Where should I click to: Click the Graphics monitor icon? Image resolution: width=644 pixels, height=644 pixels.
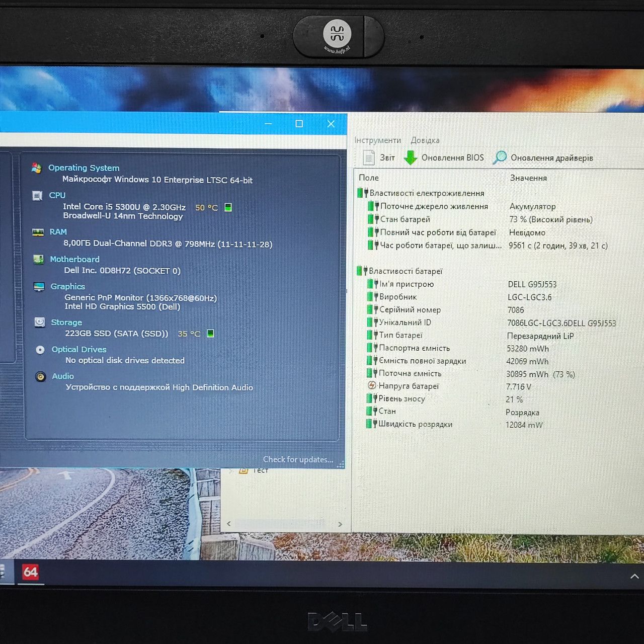click(x=39, y=286)
